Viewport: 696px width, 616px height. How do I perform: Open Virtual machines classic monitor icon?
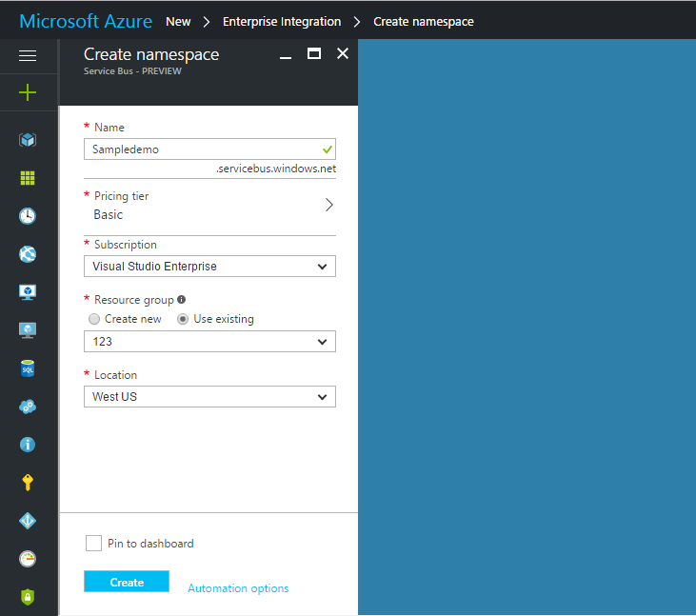28,292
